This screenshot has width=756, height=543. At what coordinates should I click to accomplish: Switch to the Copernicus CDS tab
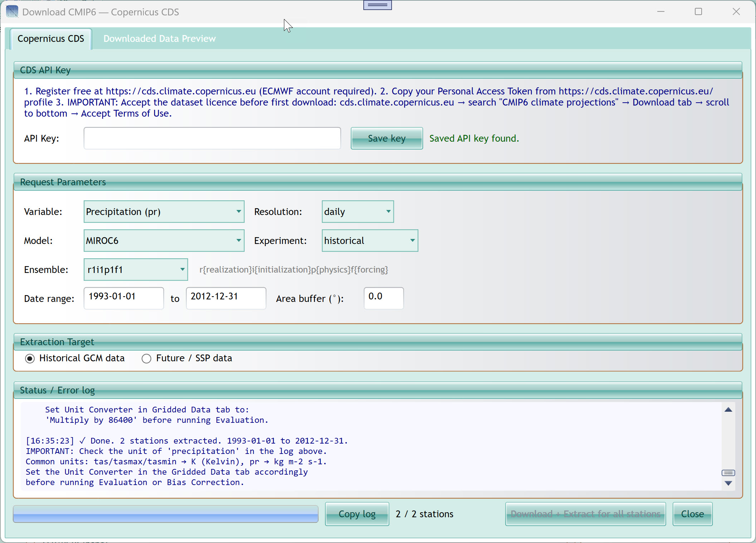click(51, 39)
